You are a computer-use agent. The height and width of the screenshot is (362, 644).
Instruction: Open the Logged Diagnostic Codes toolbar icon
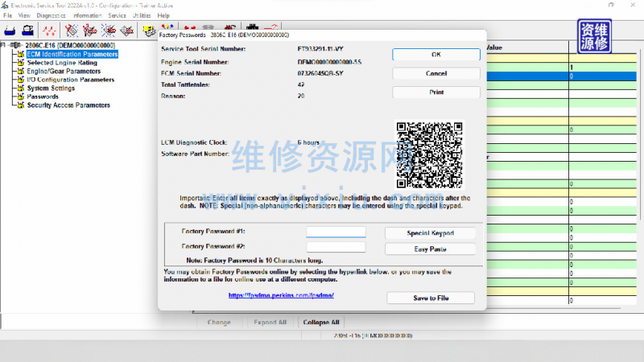tap(90, 31)
